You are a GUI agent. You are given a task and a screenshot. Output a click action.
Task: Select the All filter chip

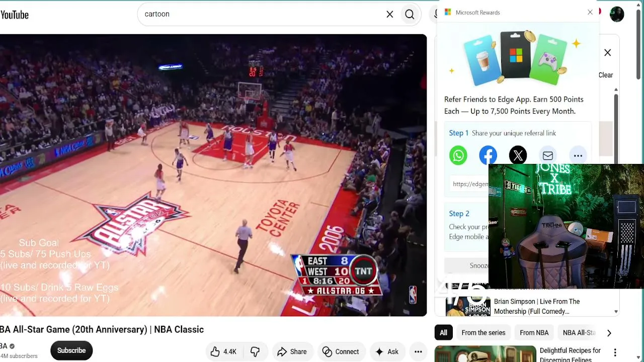tap(443, 332)
